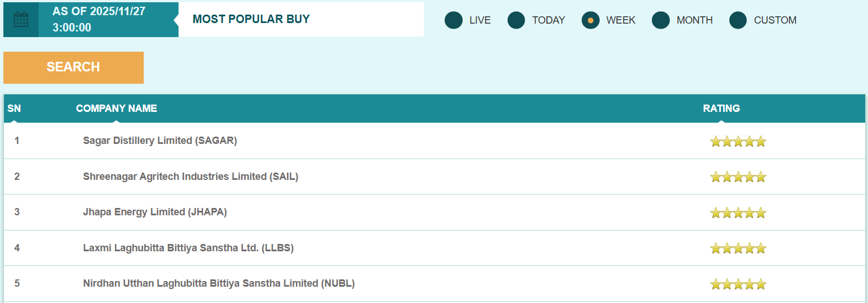Choose the CUSTOM time period
Viewport: 868px width, 303px height.
(x=738, y=20)
